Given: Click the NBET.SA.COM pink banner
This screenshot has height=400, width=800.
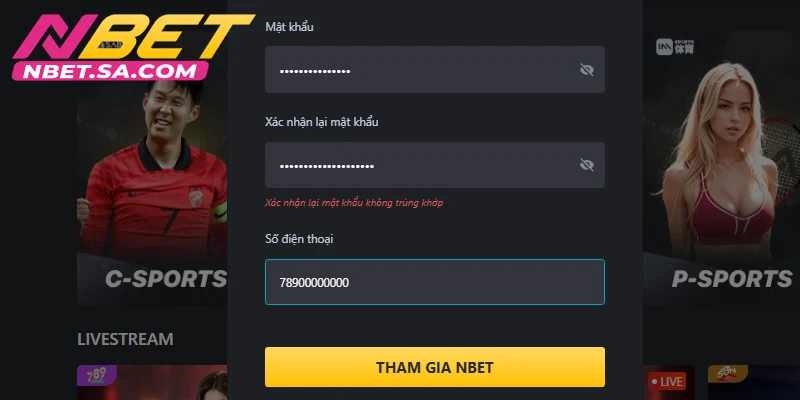Looking at the screenshot, I should (110, 71).
